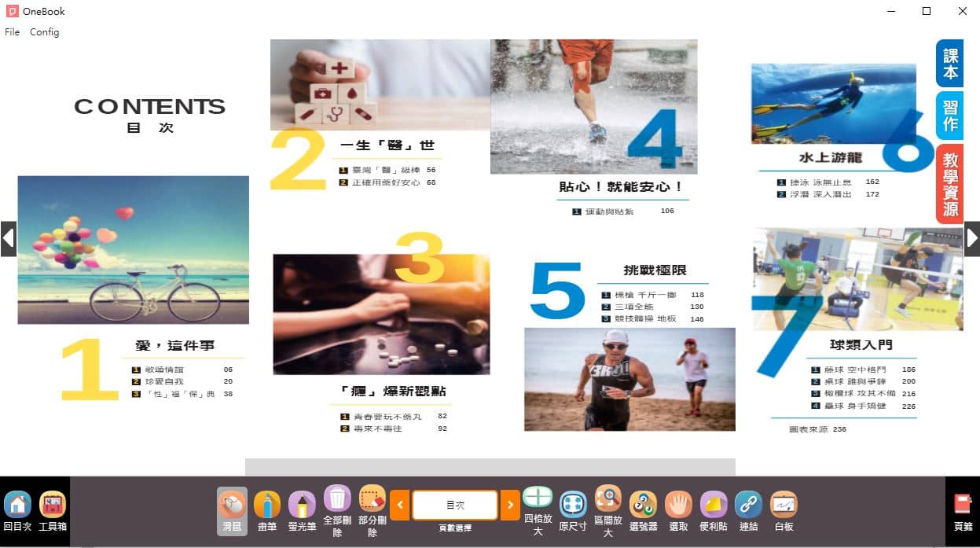Viewport: 980px width, 548px height.
Task: Open entry 捷泳 泳無止息 page 162
Action: [828, 182]
